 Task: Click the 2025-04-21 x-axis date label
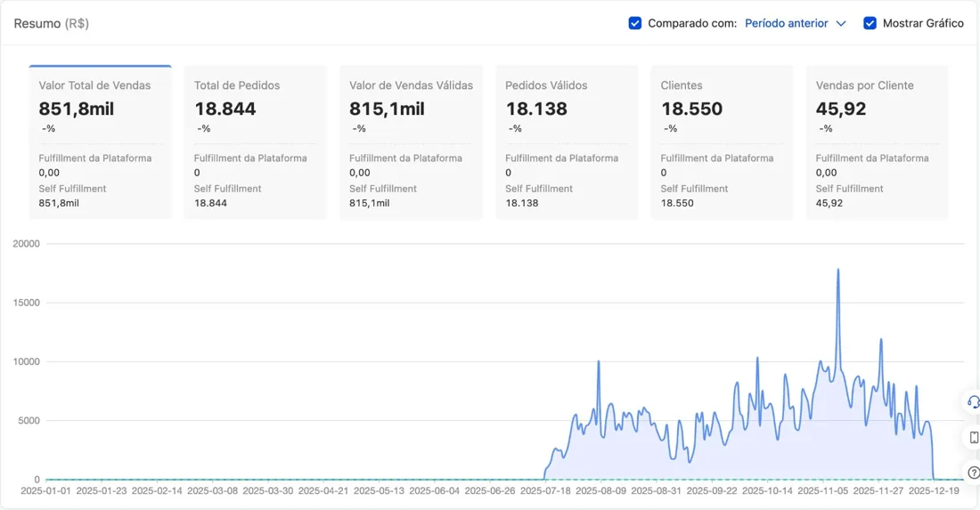click(x=323, y=490)
